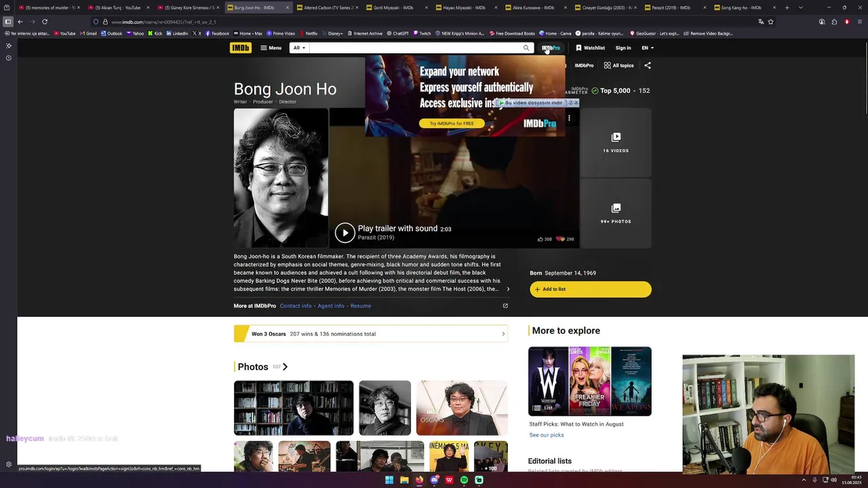Expand the All search category dropdown

(x=299, y=47)
